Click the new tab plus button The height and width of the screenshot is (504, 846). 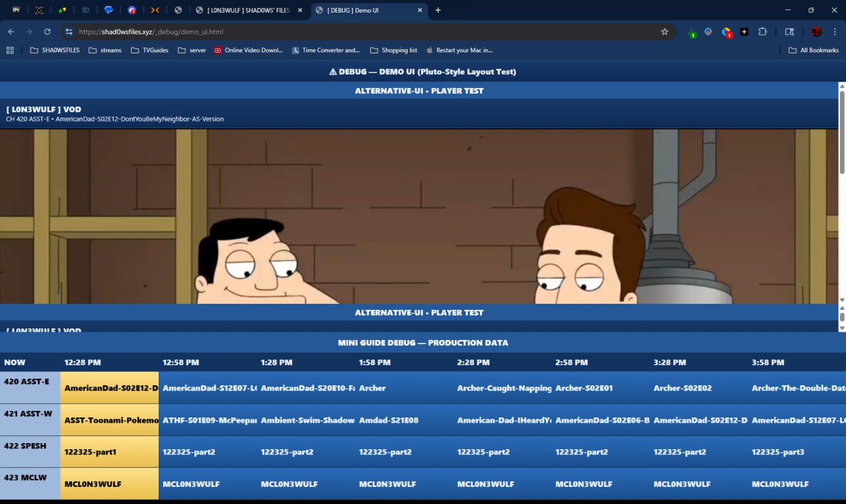point(438,11)
